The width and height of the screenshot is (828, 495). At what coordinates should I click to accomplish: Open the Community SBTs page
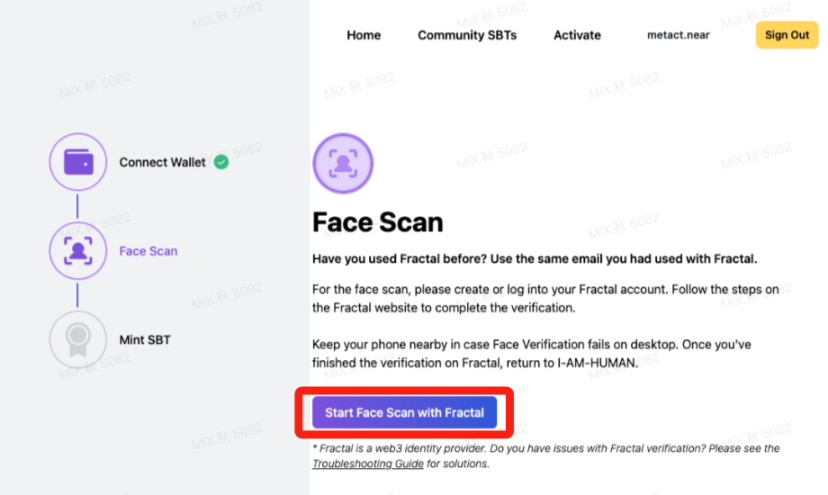(x=467, y=35)
